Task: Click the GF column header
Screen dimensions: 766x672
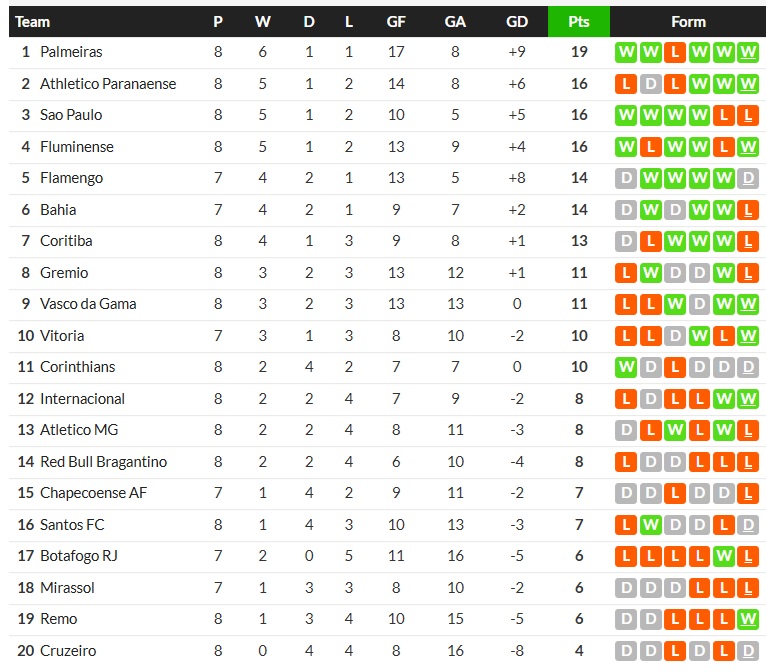Action: tap(396, 21)
